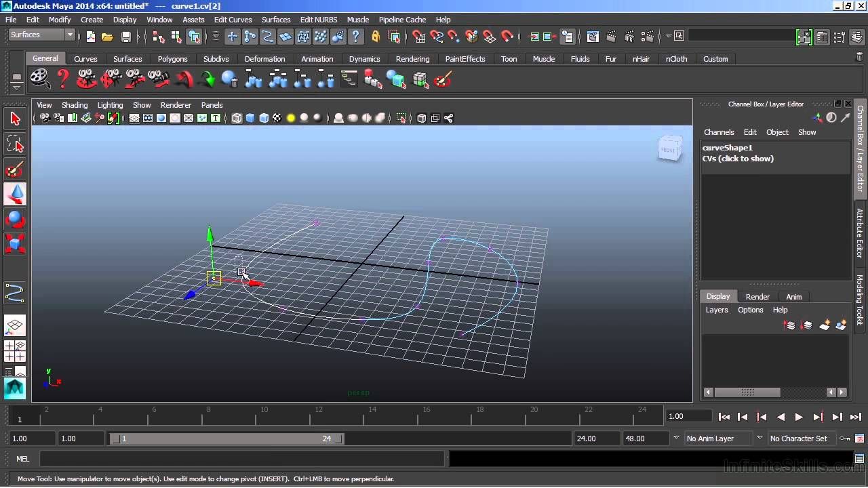868x488 pixels.
Task: Open the Render layer tab
Action: (757, 297)
